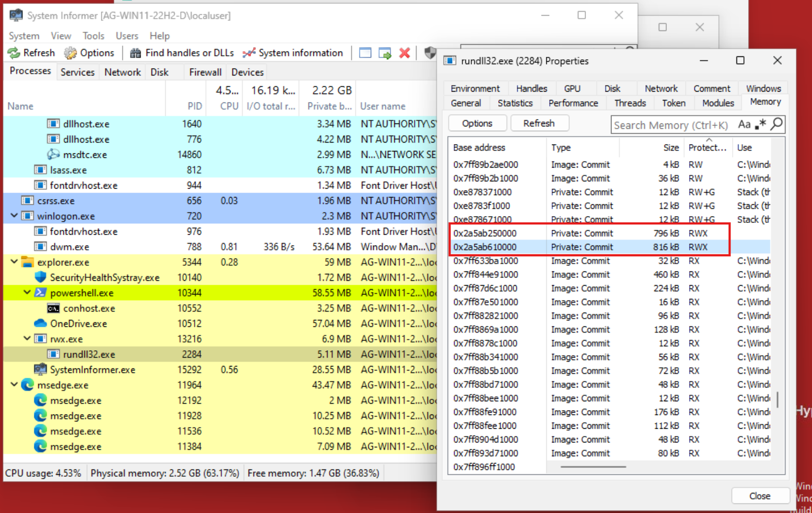812x513 pixels.
Task: Click the find window and thread icon
Action: [x=385, y=53]
